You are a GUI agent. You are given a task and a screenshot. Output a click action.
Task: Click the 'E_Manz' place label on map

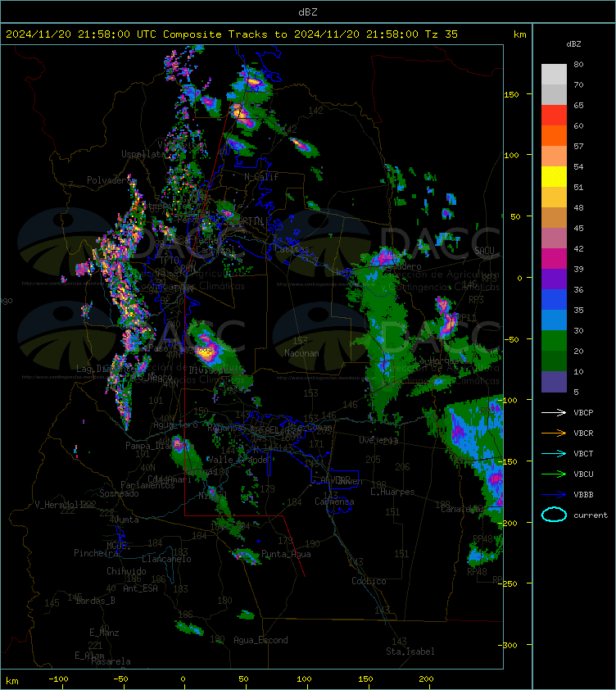pos(104,633)
